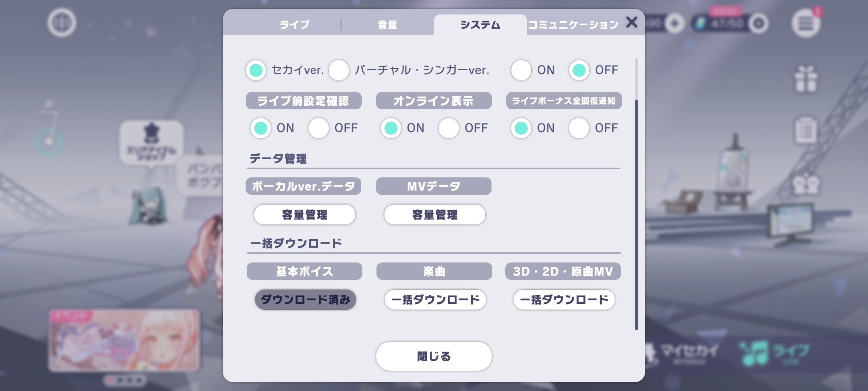Tap the plus icon beside the crystal counter

click(675, 24)
